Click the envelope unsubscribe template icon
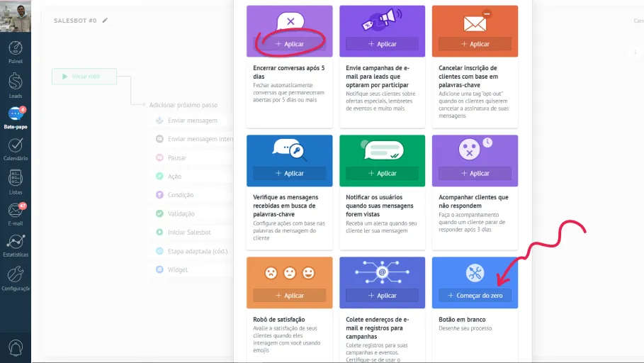644x363 pixels. pos(476,21)
